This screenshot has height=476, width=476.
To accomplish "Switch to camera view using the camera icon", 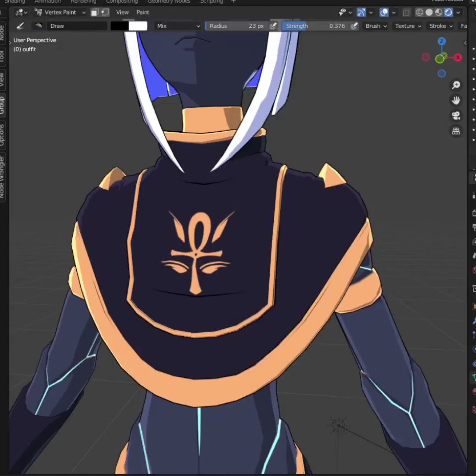I will click(x=456, y=115).
